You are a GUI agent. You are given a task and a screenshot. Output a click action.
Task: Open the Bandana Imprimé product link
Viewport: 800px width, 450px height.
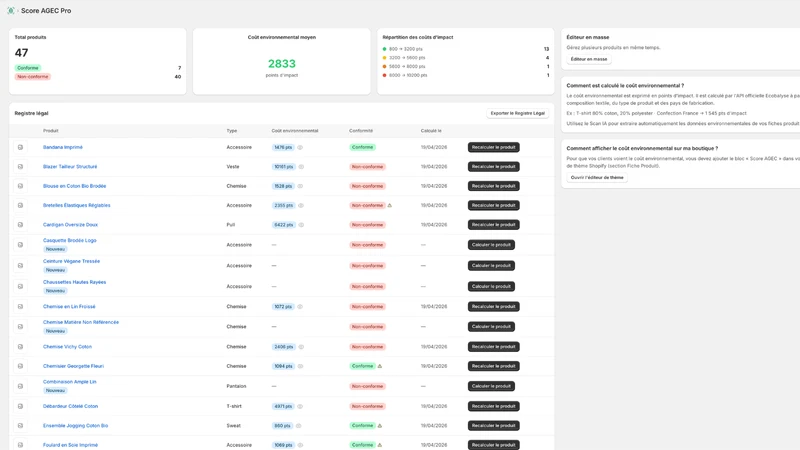tap(63, 147)
